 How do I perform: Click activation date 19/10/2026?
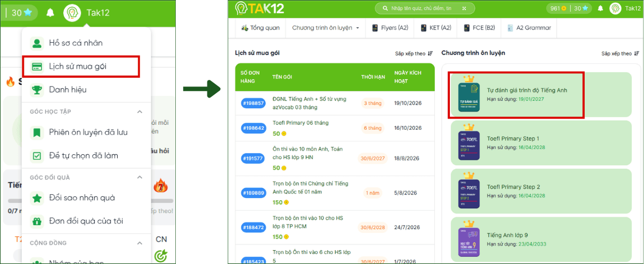(x=408, y=103)
